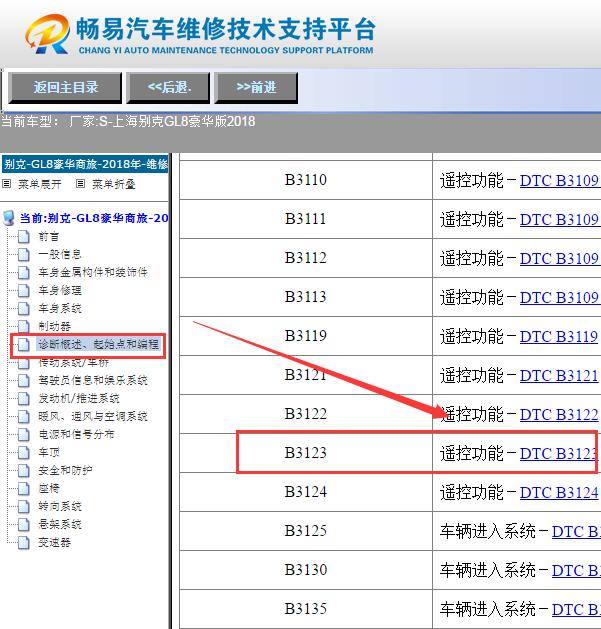Screen dimensions: 601x629
Task: Open the DTC B3109 link in row B3110
Action: [x=559, y=181]
